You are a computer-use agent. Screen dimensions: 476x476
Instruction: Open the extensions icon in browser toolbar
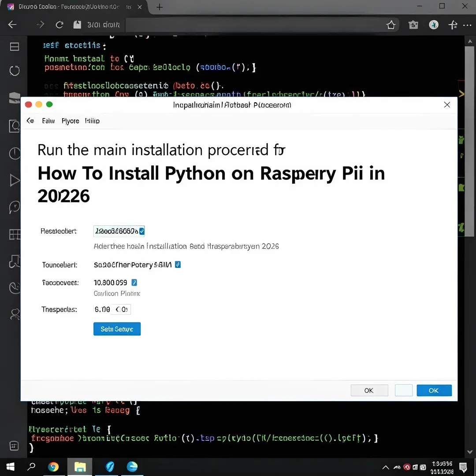413,25
